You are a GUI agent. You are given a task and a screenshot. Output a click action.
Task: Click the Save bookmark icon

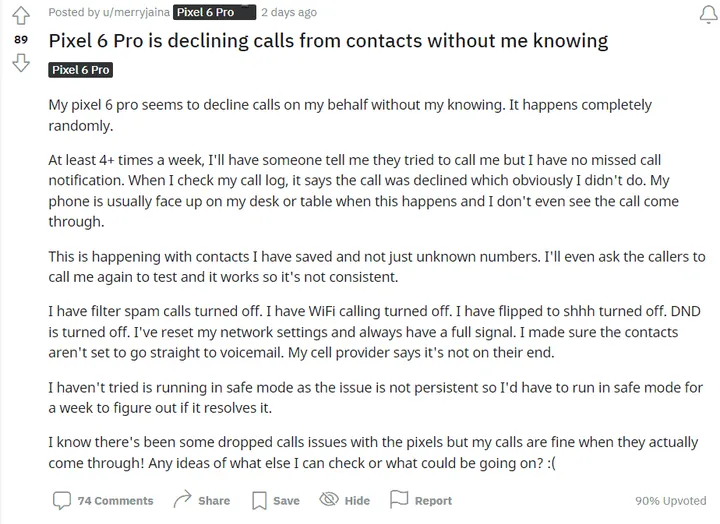coord(259,500)
